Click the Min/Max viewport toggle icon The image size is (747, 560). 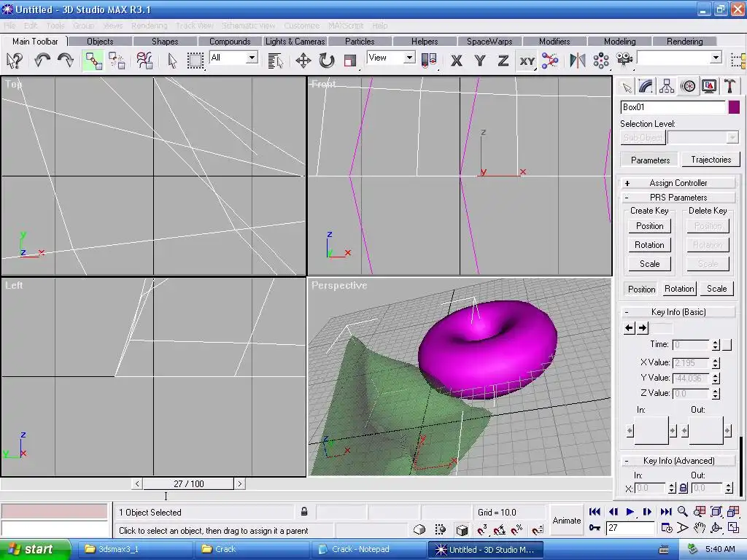(733, 528)
